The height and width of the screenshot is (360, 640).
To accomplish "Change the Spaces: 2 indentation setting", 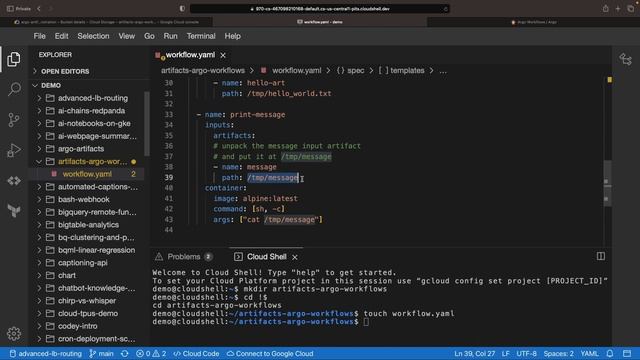I will point(558,354).
